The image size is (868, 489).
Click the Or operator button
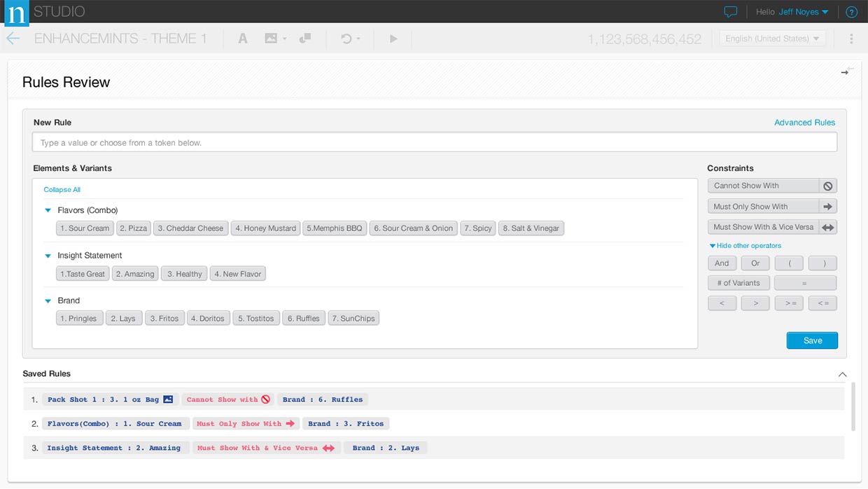755,263
